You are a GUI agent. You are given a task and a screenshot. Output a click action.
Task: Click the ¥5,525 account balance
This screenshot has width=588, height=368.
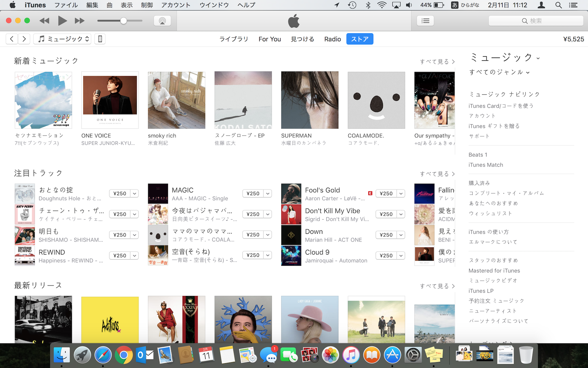[x=574, y=39]
